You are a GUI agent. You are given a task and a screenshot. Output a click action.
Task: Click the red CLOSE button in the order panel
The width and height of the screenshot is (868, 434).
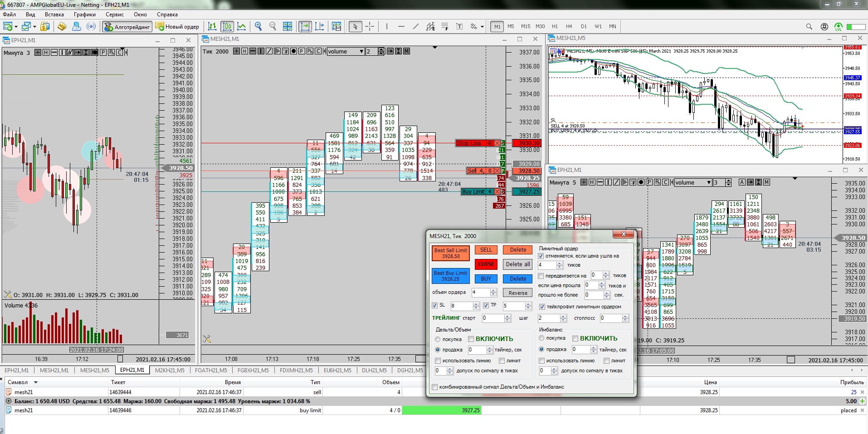tap(486, 264)
